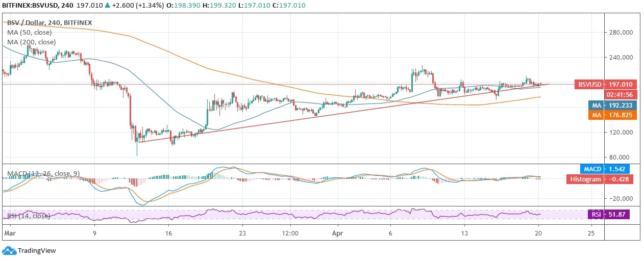Select the orange MA 176.825 label
Screen dimensions: 644x261
(611, 116)
